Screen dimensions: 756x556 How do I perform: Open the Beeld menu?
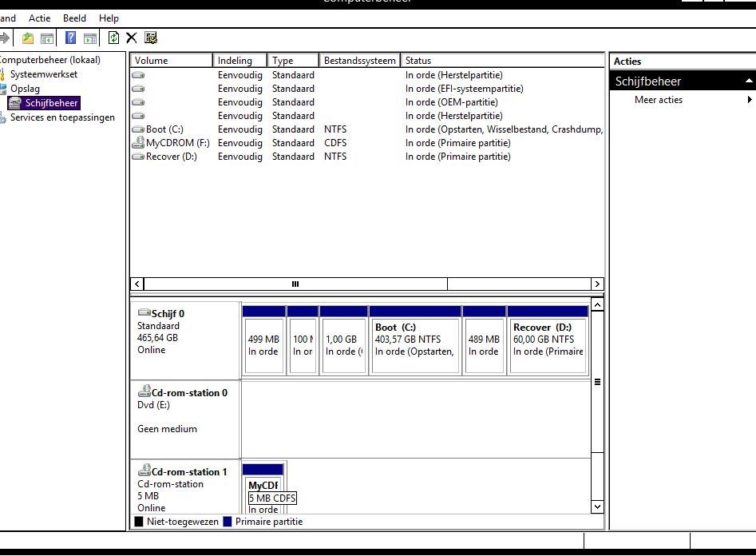74,18
